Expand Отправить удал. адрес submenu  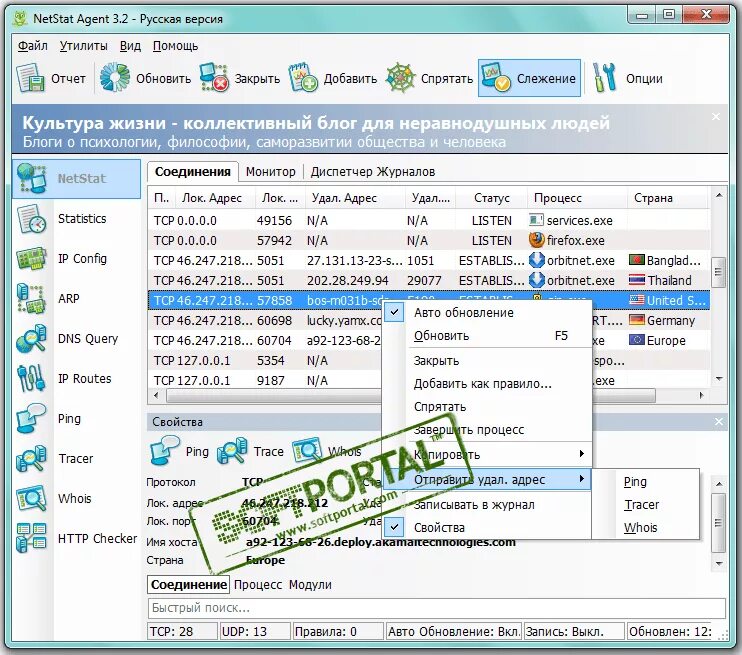[x=487, y=479]
